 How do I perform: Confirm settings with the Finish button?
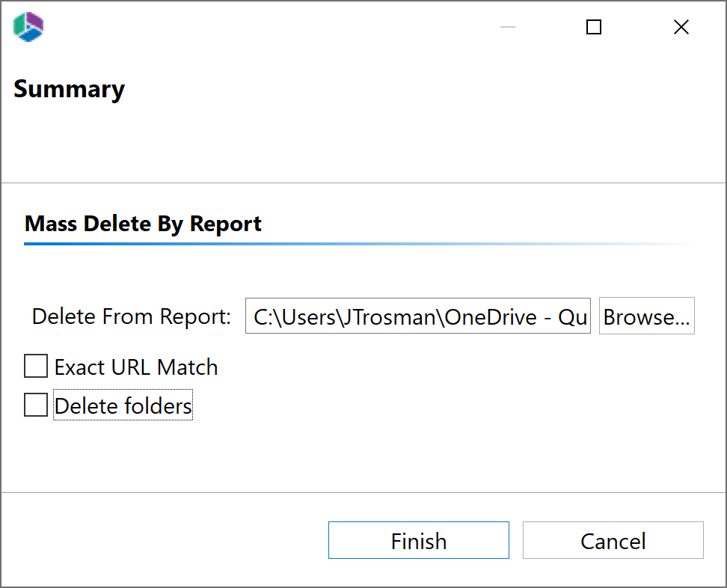click(x=418, y=540)
